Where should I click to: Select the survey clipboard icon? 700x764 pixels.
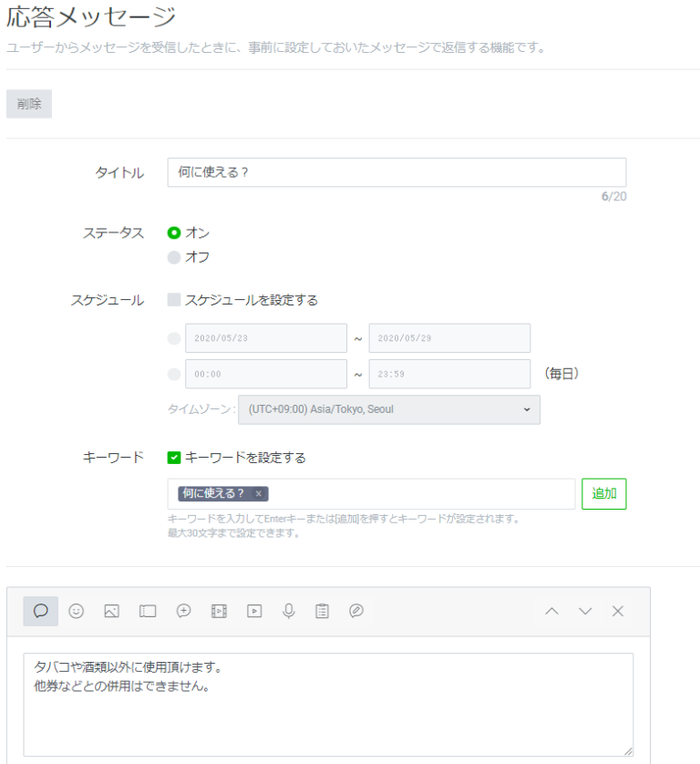(322, 612)
